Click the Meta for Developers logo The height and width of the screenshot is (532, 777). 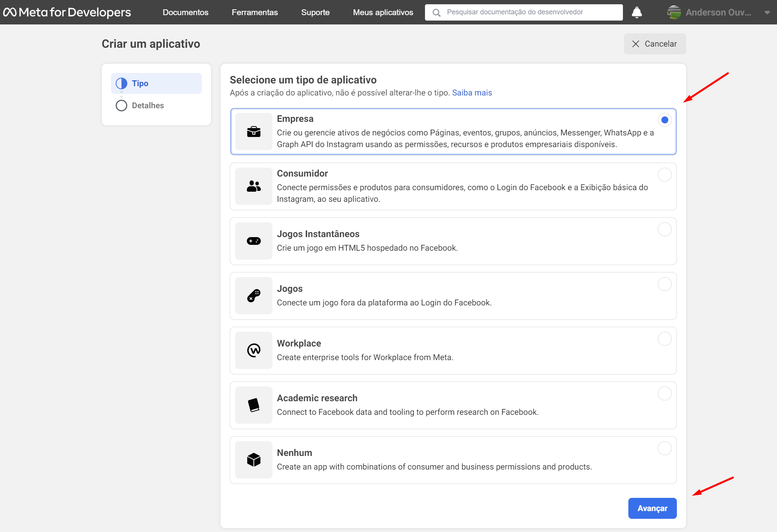pyautogui.click(x=67, y=12)
